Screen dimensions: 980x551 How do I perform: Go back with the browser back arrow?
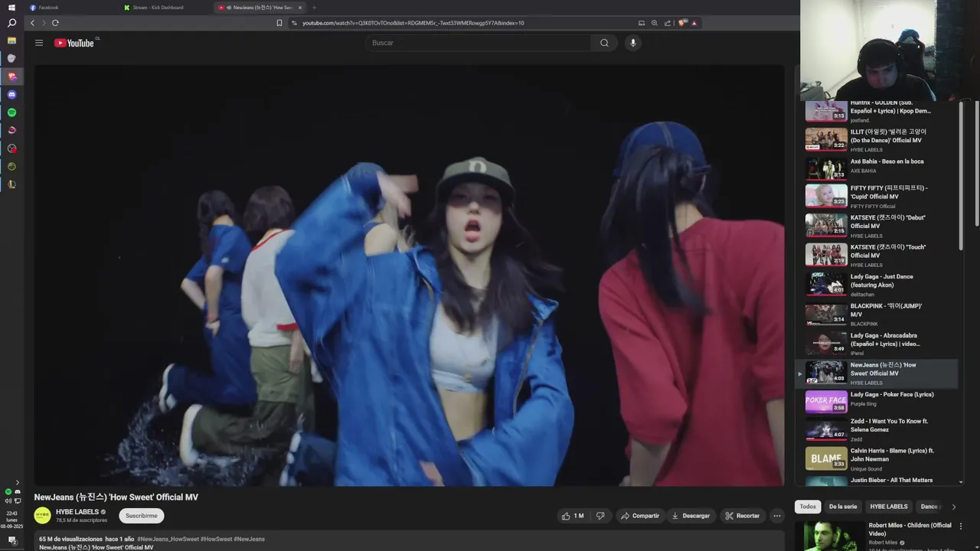(x=32, y=23)
